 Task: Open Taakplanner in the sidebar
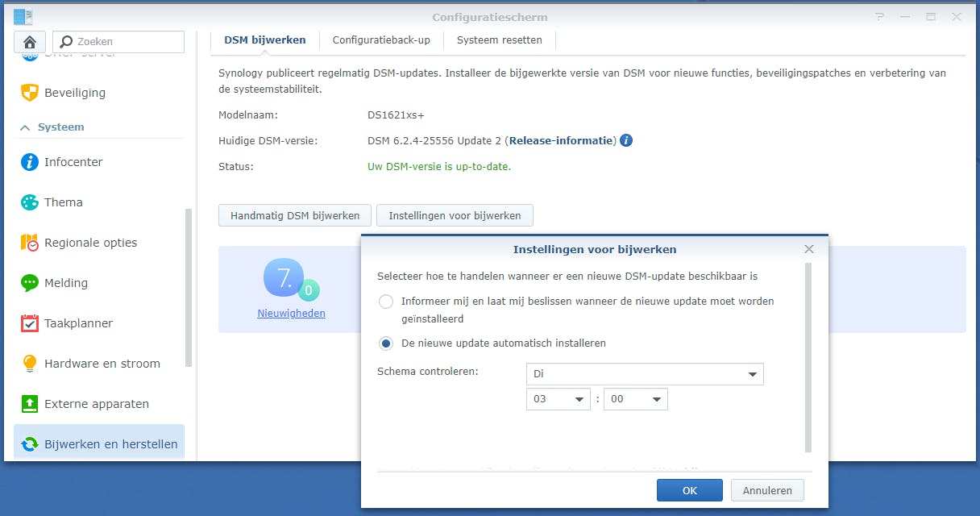(99, 323)
